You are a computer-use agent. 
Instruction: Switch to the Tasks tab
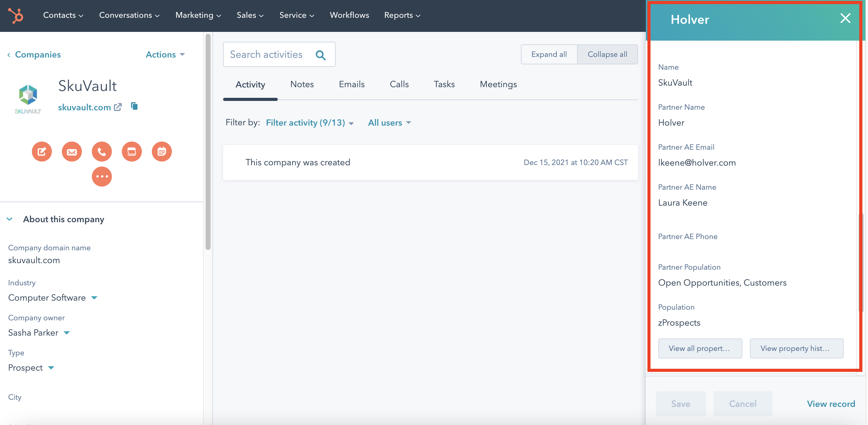click(x=444, y=84)
